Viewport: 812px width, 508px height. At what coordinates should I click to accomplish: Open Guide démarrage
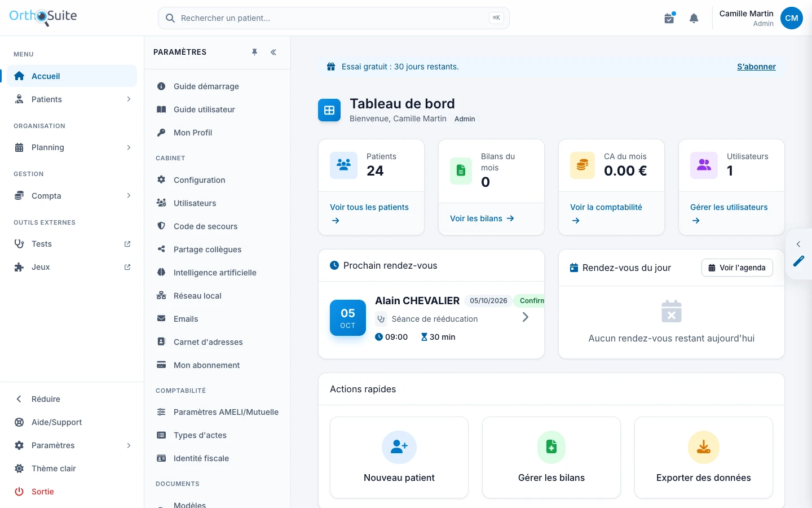click(x=217, y=86)
